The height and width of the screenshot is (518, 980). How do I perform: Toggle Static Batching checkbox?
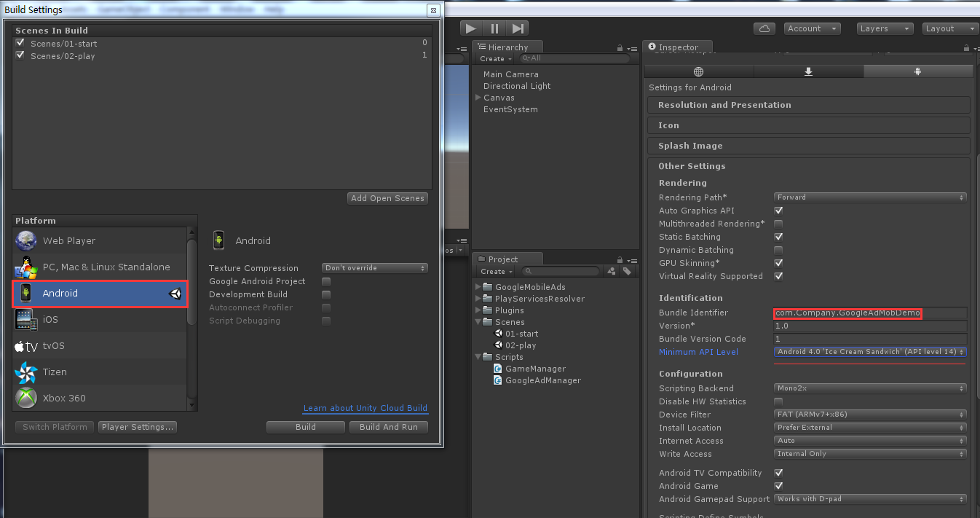click(x=778, y=237)
